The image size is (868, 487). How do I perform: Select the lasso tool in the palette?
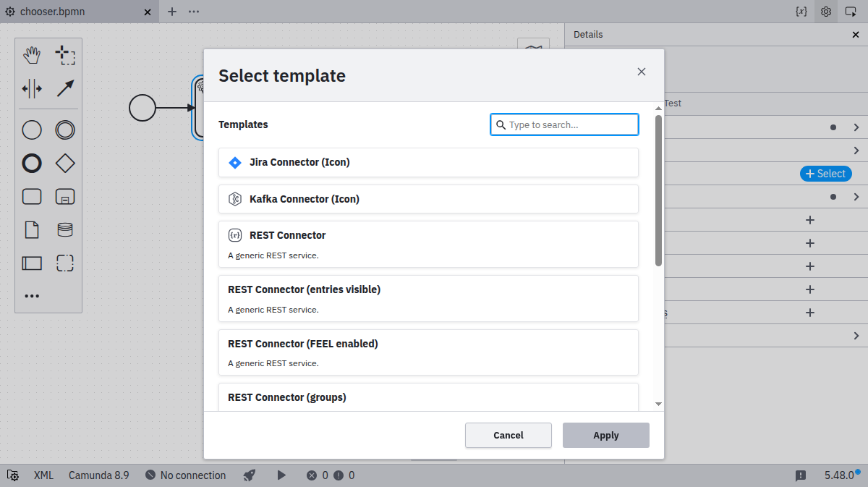pos(65,55)
